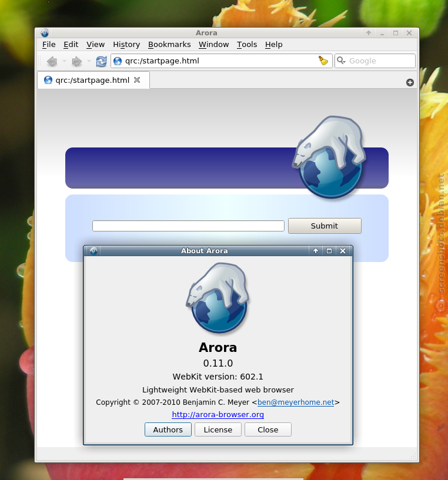Focus the Google search field
Viewport: 448px width, 480px height.
pyautogui.click(x=375, y=61)
